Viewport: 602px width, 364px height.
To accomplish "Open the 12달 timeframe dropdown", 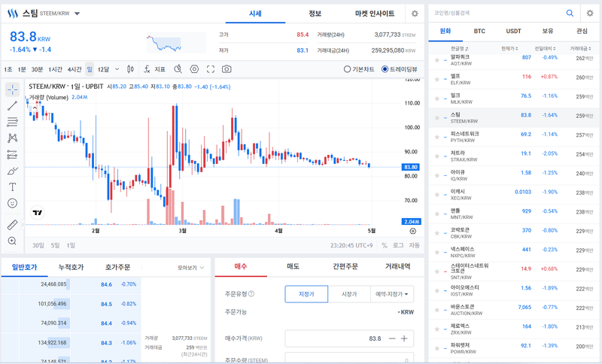I will coord(106,69).
